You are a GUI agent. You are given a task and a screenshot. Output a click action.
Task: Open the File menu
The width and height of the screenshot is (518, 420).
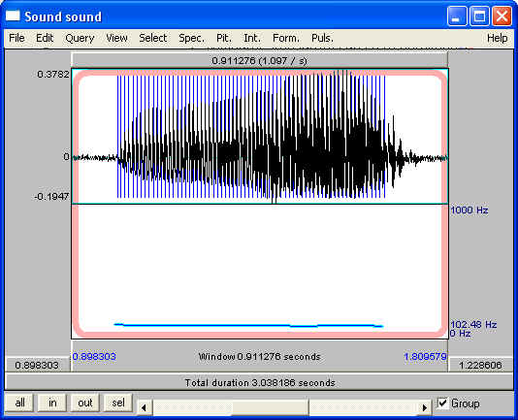pyautogui.click(x=16, y=39)
